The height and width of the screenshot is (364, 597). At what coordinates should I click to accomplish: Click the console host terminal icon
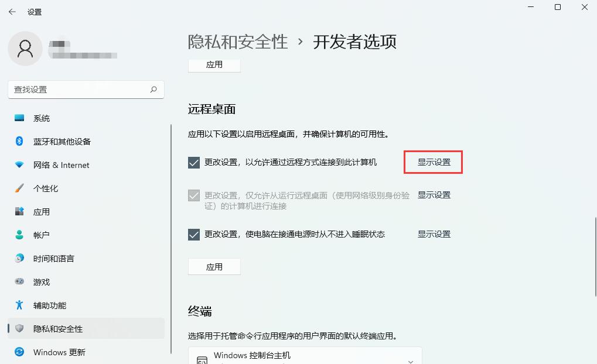pos(202,360)
